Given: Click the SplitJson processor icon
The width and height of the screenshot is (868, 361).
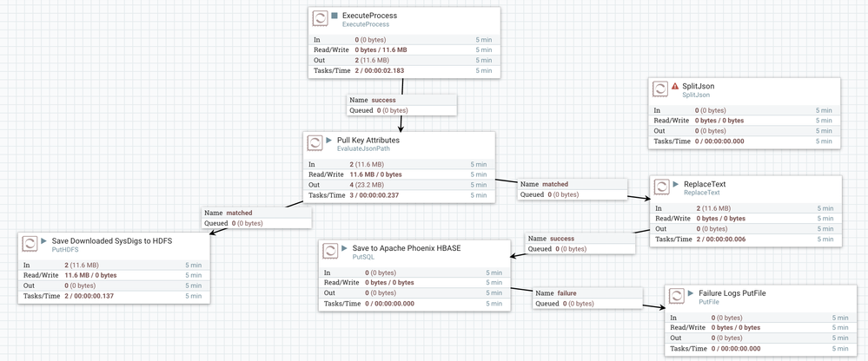Looking at the screenshot, I should point(659,89).
